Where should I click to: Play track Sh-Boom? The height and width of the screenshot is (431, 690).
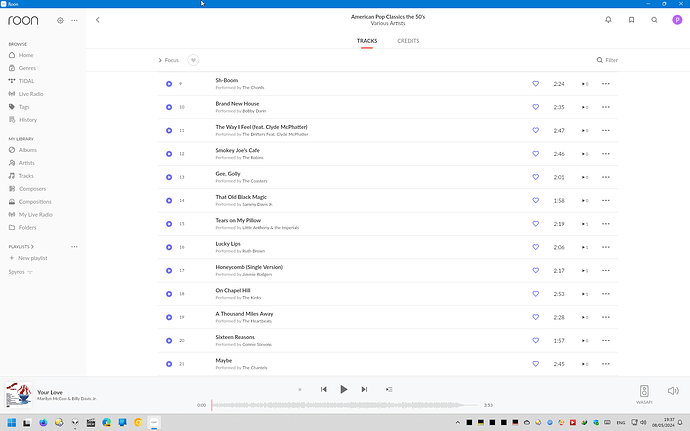coord(169,84)
